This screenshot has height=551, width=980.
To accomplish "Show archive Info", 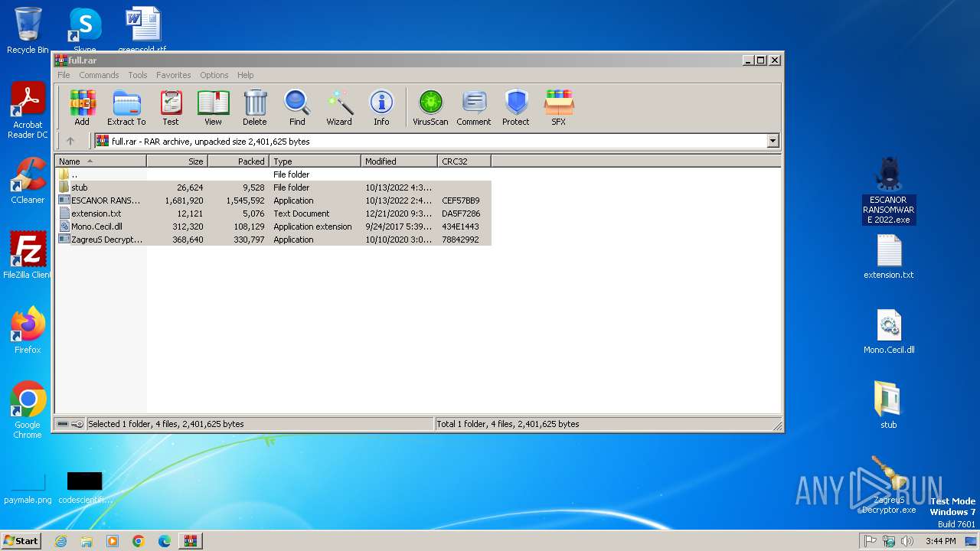I will [381, 107].
